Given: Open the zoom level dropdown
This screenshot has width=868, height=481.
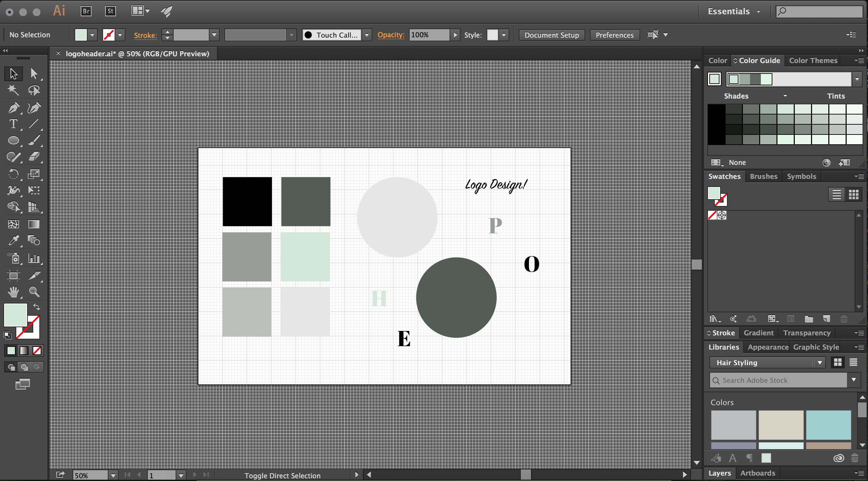Looking at the screenshot, I should 113,475.
